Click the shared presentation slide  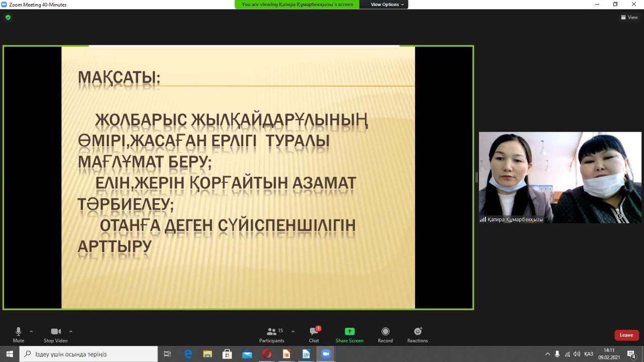(x=238, y=177)
